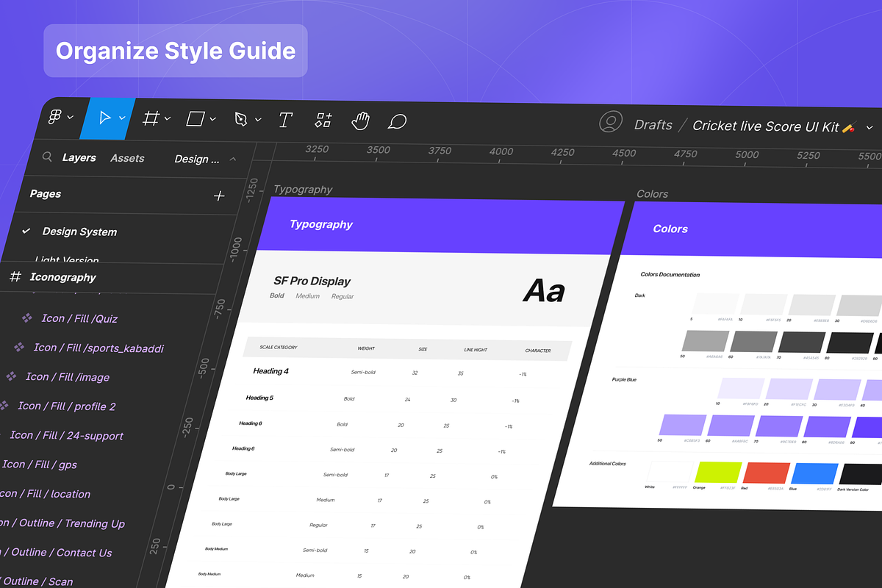Click the Organize Style Guide label
Viewport: 882px width, 588px height.
click(x=176, y=51)
